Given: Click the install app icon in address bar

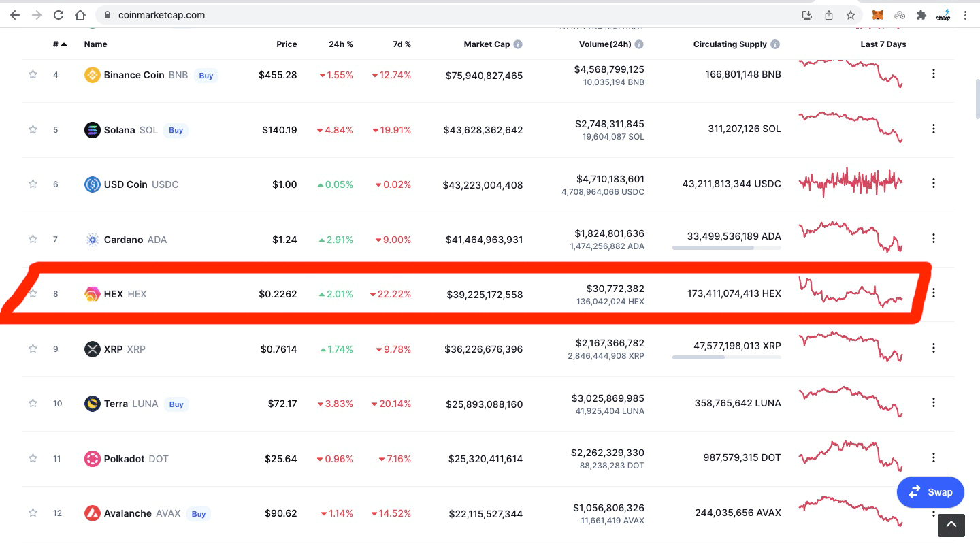Looking at the screenshot, I should click(807, 15).
